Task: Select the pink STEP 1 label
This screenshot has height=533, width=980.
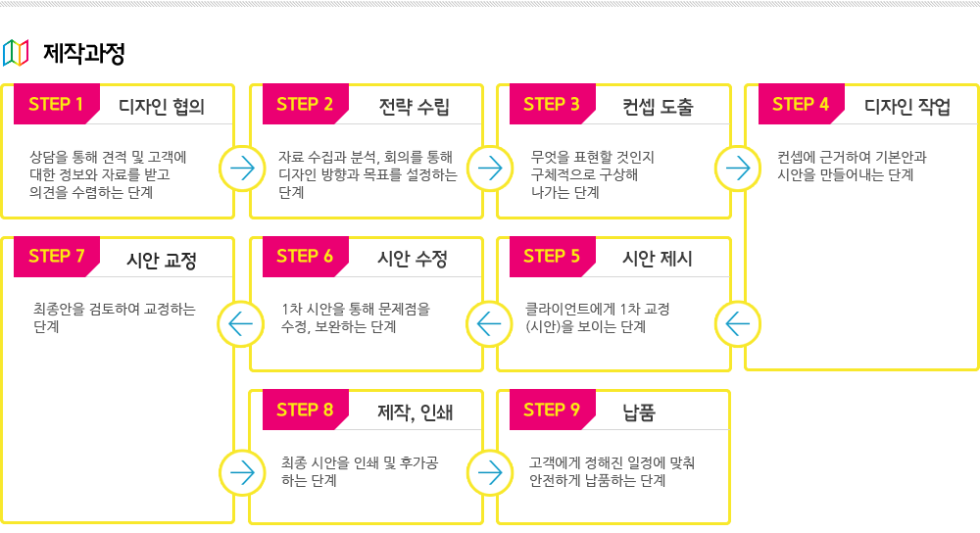Action: (x=56, y=104)
